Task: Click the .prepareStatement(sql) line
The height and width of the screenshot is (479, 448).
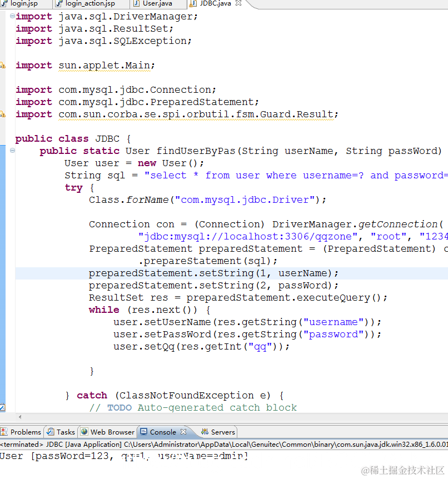Action: [207, 261]
